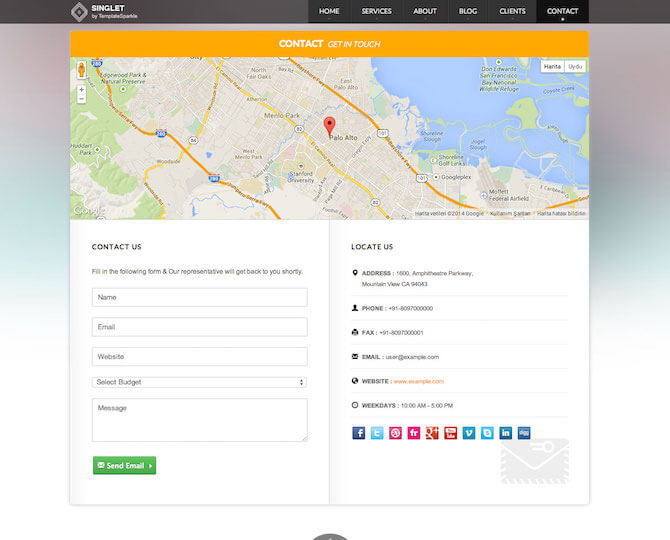Open the Google Plus social icon
The image size is (670, 540).
(432, 433)
